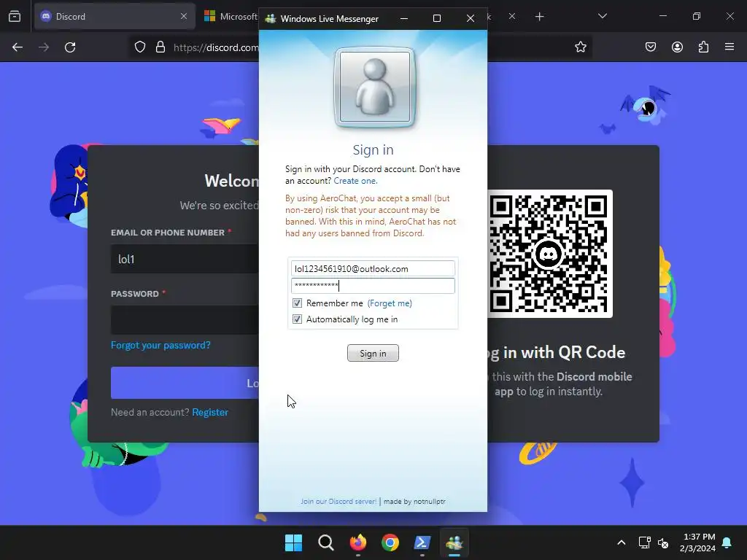Click the email field in Messenger sign in
This screenshot has width=747, height=560.
point(373,268)
